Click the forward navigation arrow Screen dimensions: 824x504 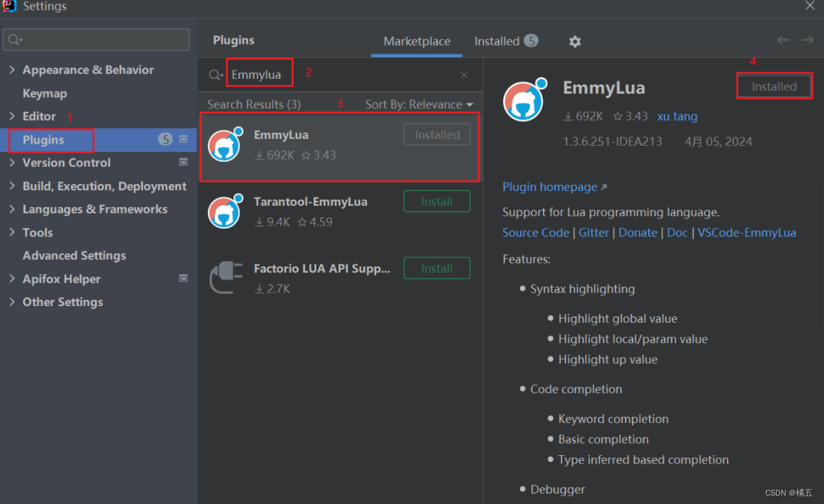click(808, 40)
